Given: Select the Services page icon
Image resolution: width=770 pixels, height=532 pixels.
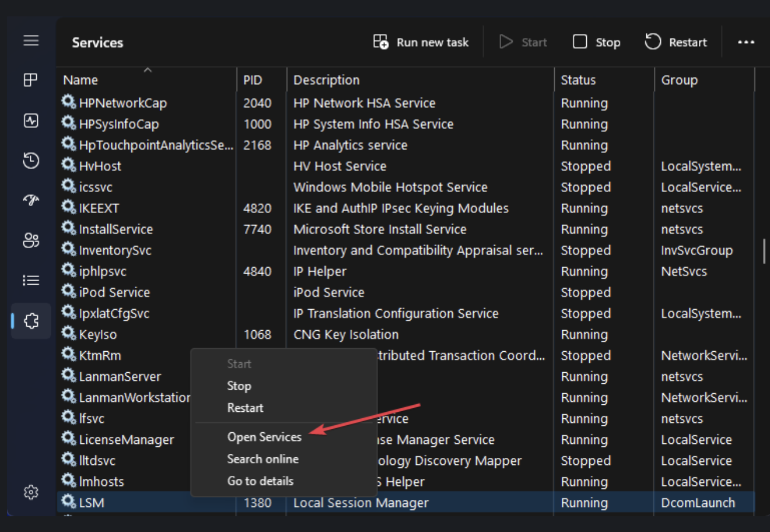Looking at the screenshot, I should pyautogui.click(x=31, y=321).
